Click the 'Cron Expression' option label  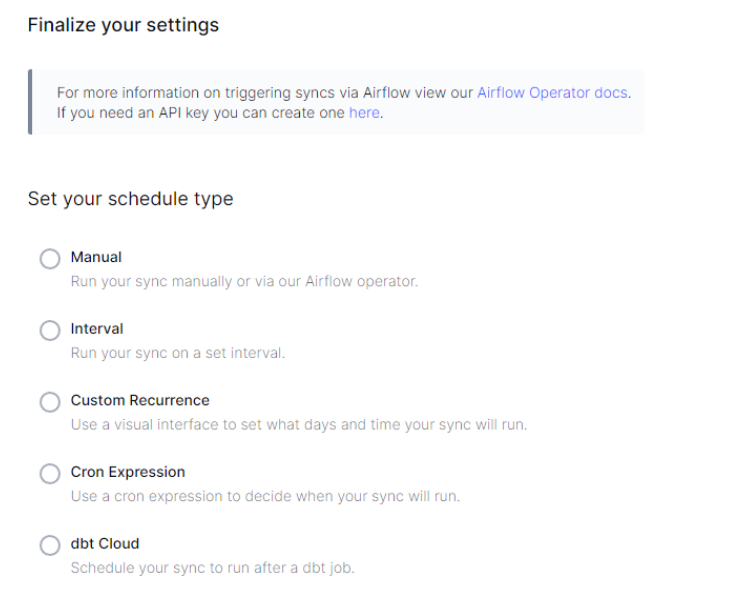pos(128,472)
